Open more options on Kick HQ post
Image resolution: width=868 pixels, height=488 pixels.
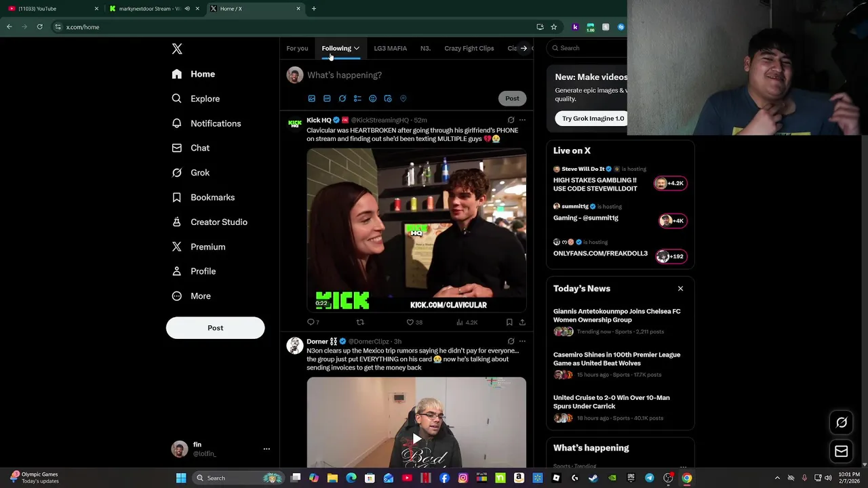[522, 120]
